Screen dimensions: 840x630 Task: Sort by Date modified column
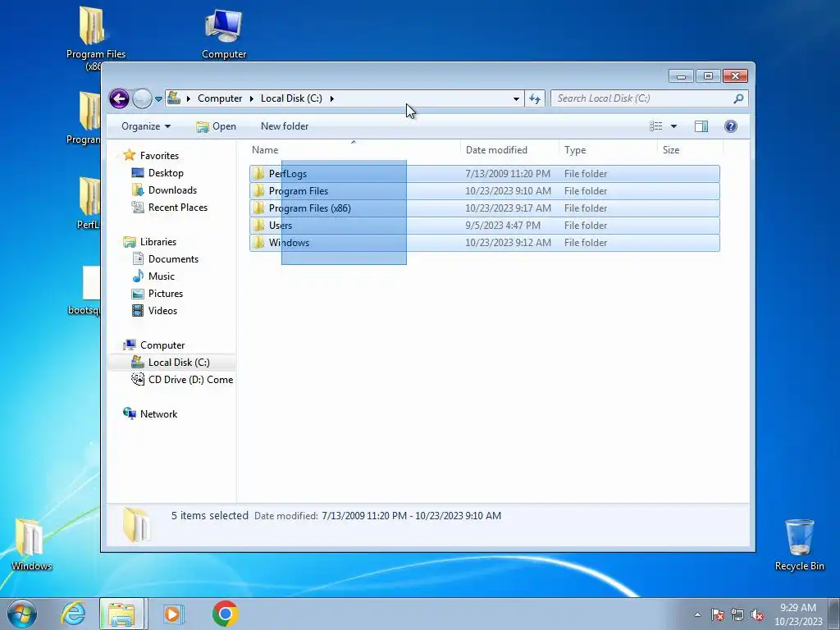tap(509, 150)
